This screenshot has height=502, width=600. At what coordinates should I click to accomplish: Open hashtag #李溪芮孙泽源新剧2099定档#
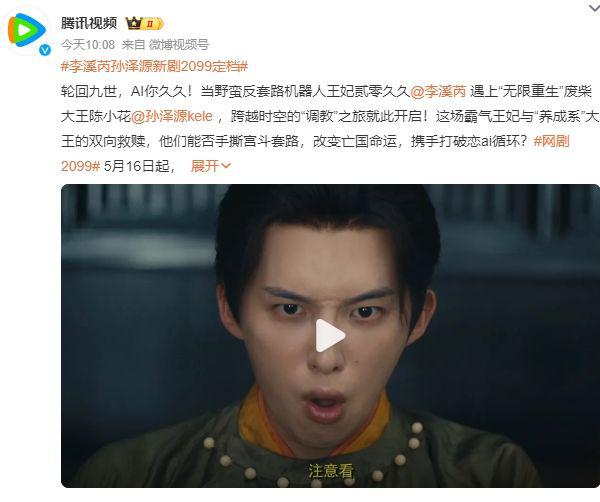154,67
